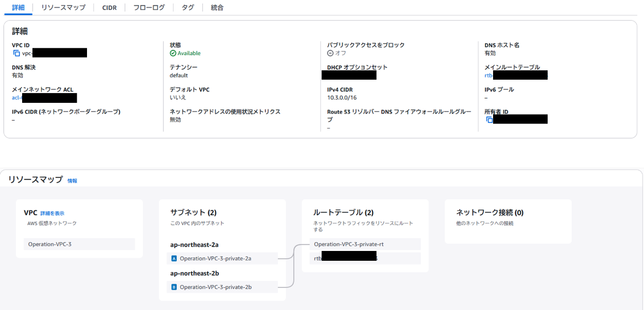Open the main route table rtb link

pos(488,75)
